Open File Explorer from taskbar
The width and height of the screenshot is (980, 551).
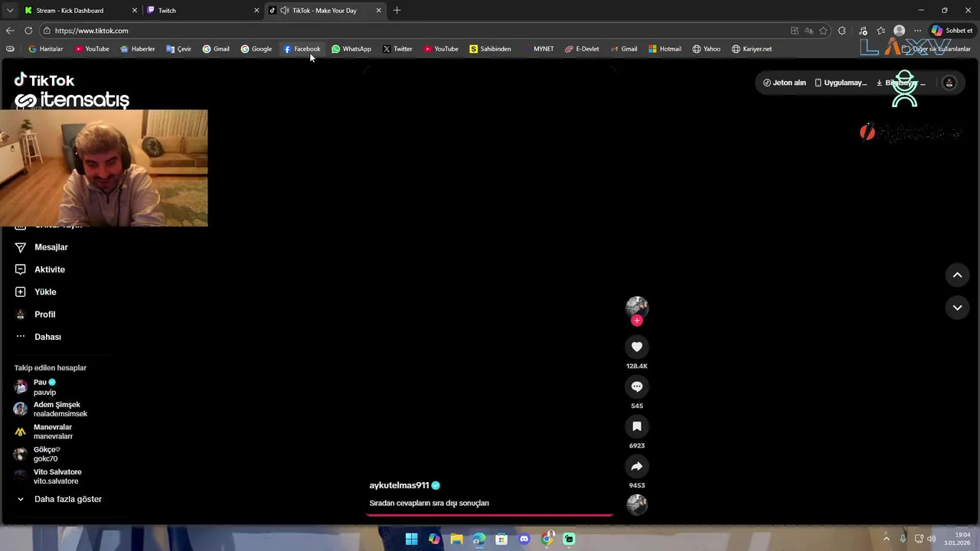[456, 539]
